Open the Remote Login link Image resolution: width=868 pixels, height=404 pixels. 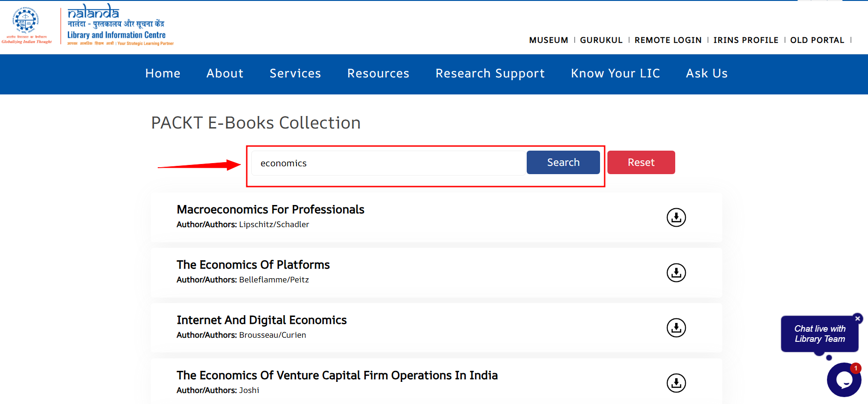(668, 41)
